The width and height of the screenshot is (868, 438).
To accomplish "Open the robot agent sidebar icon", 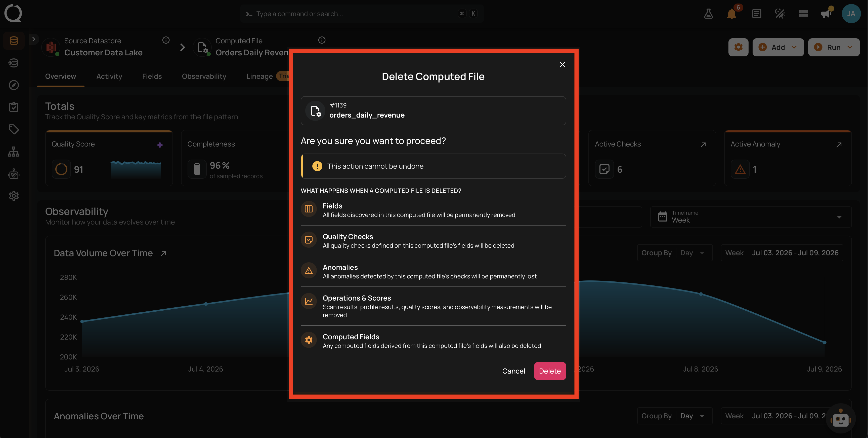I will click(14, 174).
